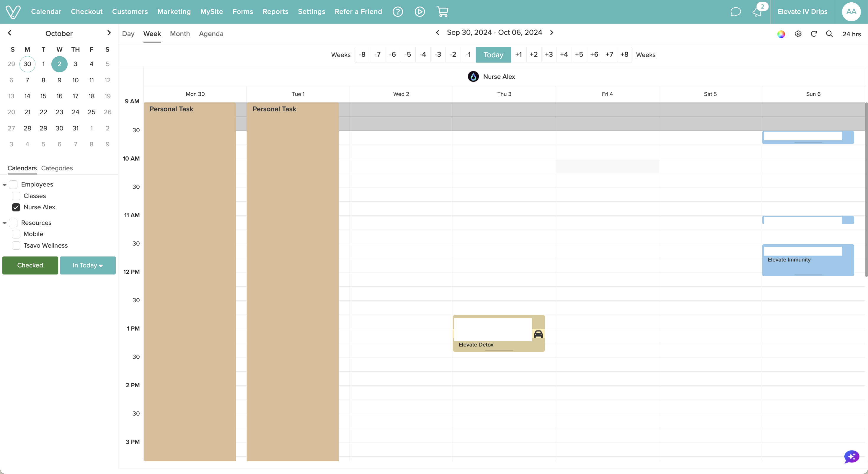Viewport: 868px width, 474px height.
Task: Open the color wheel picker
Action: [781, 34]
